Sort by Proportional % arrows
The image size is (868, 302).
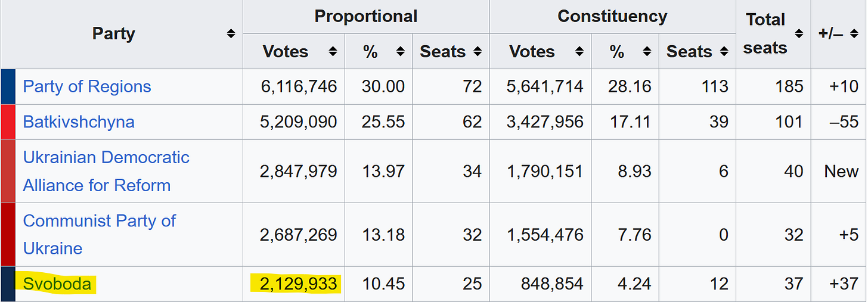[400, 51]
